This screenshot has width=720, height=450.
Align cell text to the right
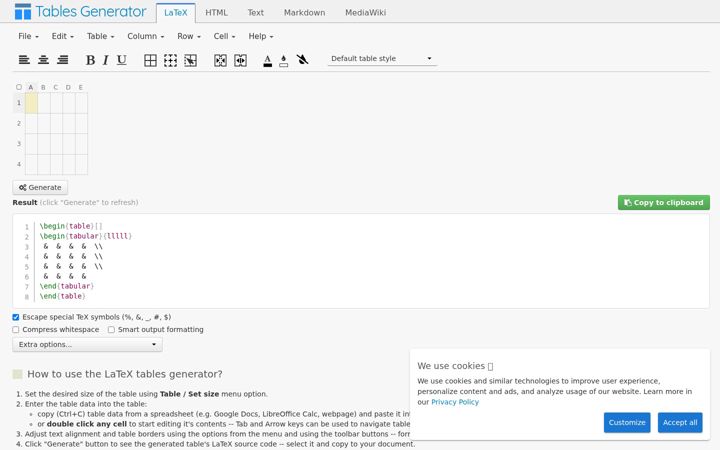(62, 60)
